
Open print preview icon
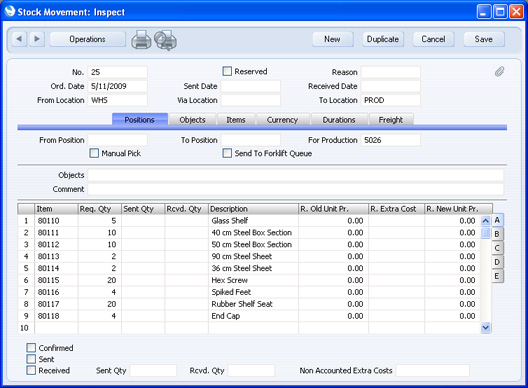pos(166,40)
